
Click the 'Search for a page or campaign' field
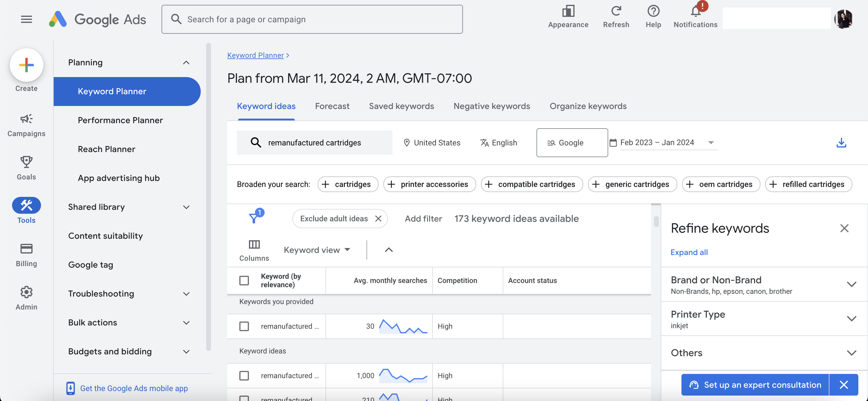coord(312,19)
